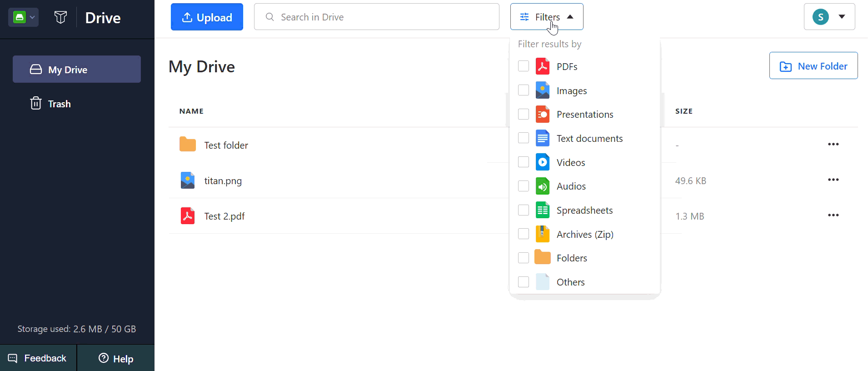Click the trash can sidebar icon
Viewport: 868px width, 371px height.
click(x=36, y=103)
